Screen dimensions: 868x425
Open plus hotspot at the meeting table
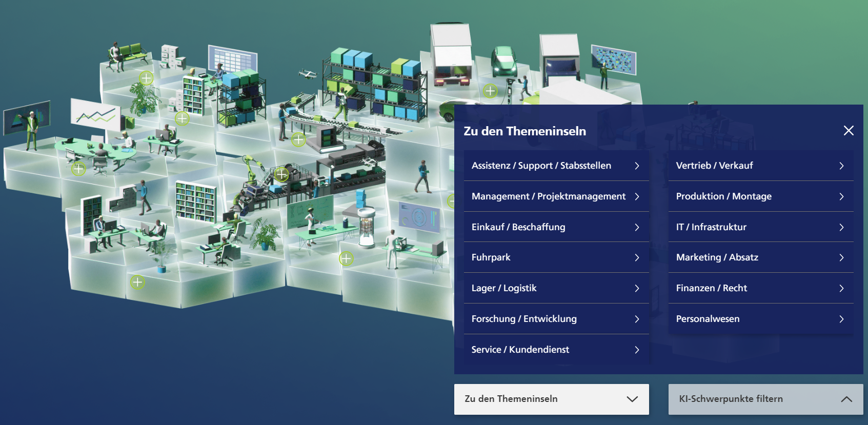tap(78, 169)
